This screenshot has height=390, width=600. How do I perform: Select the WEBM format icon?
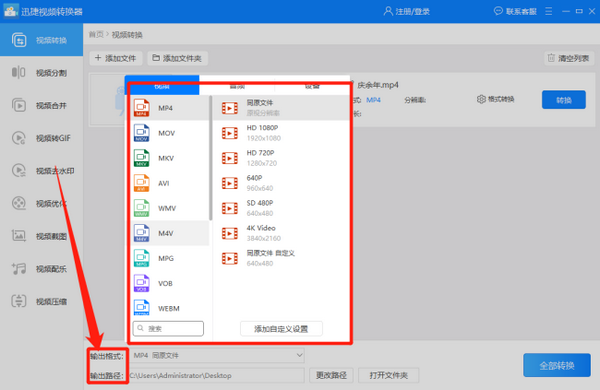point(142,307)
